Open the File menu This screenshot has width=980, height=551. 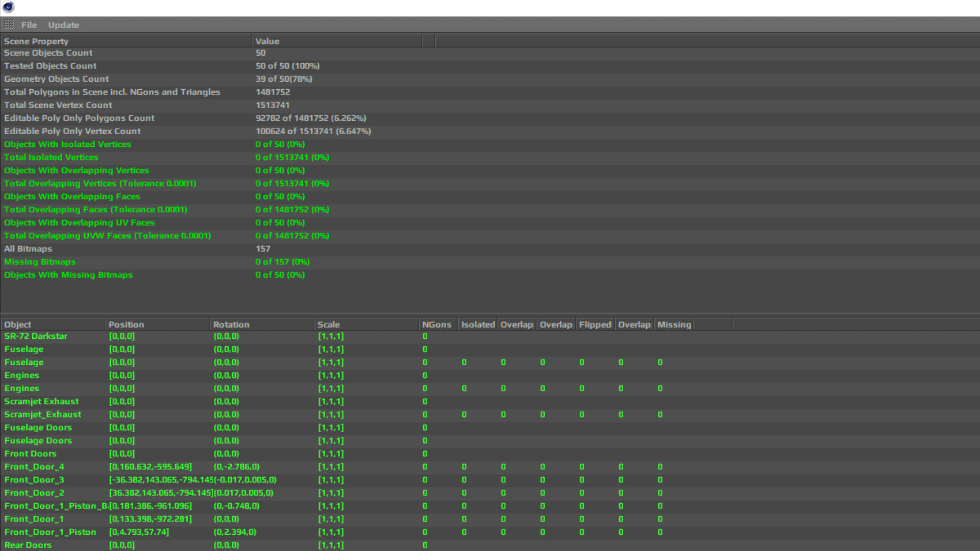point(29,25)
